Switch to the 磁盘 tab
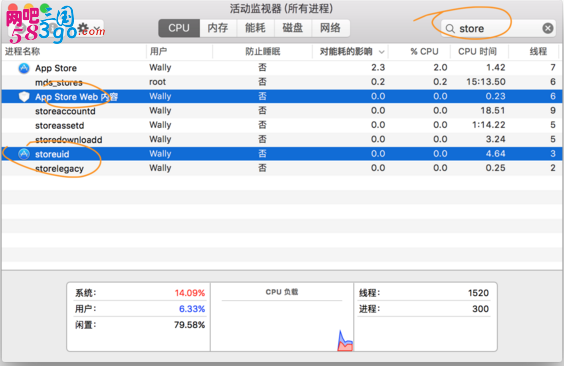Viewport: 564px width, 366px height. [x=293, y=28]
